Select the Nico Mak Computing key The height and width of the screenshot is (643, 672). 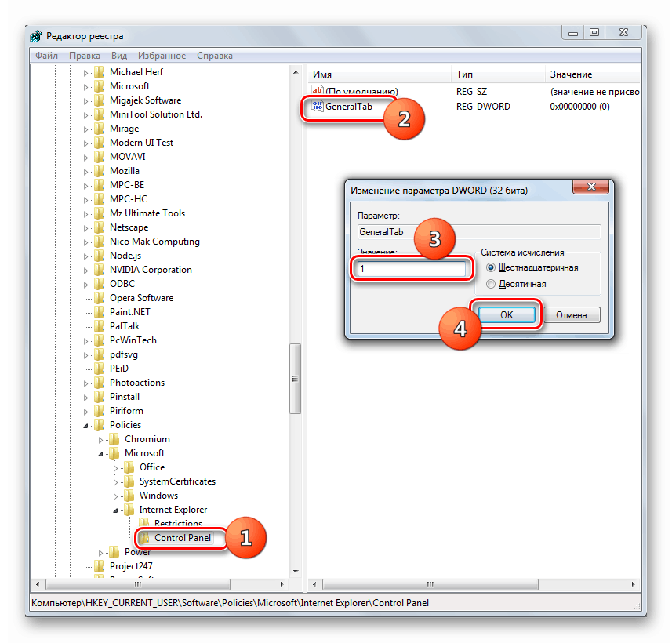[154, 242]
